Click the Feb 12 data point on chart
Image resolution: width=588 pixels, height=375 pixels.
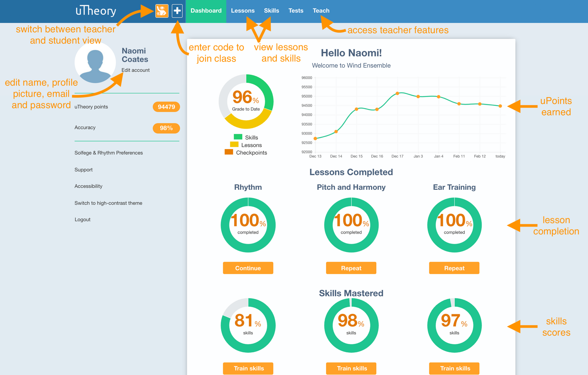(x=480, y=104)
